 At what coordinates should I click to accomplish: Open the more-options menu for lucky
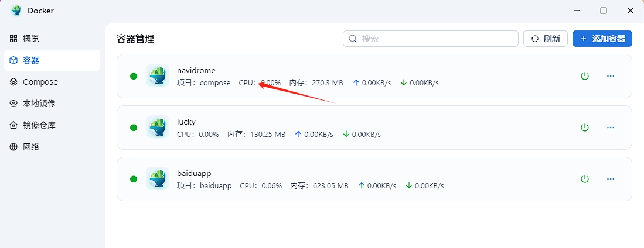coord(611,128)
